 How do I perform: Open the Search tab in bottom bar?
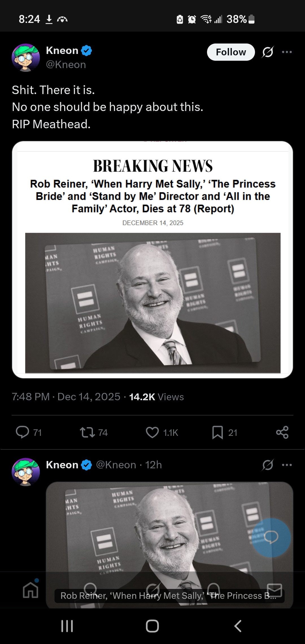coord(90,590)
